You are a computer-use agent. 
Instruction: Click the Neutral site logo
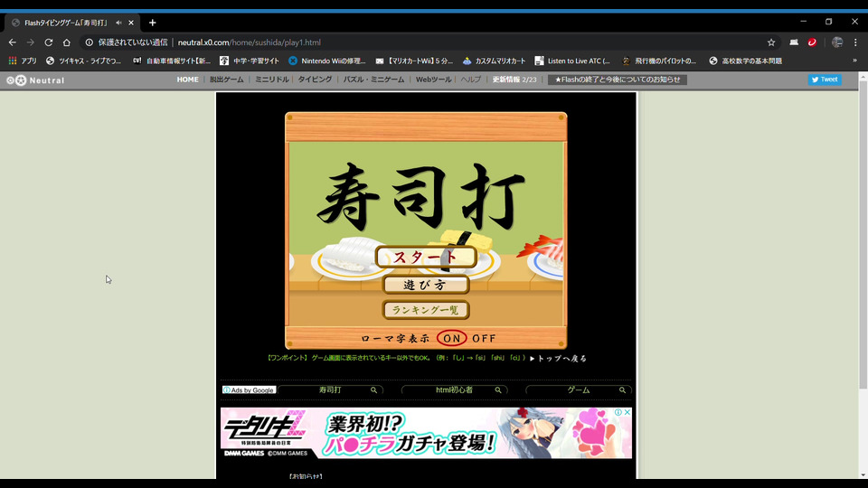pos(35,80)
